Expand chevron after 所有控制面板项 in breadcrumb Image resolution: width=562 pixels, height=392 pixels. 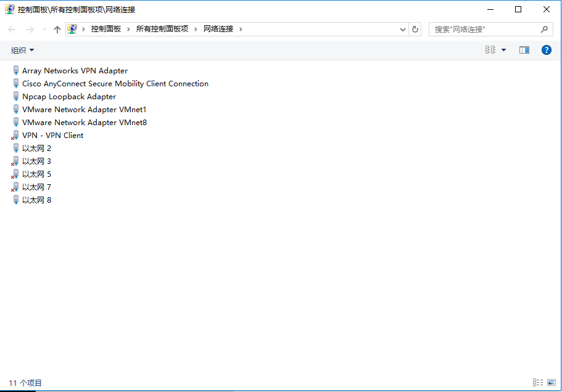[x=196, y=29]
